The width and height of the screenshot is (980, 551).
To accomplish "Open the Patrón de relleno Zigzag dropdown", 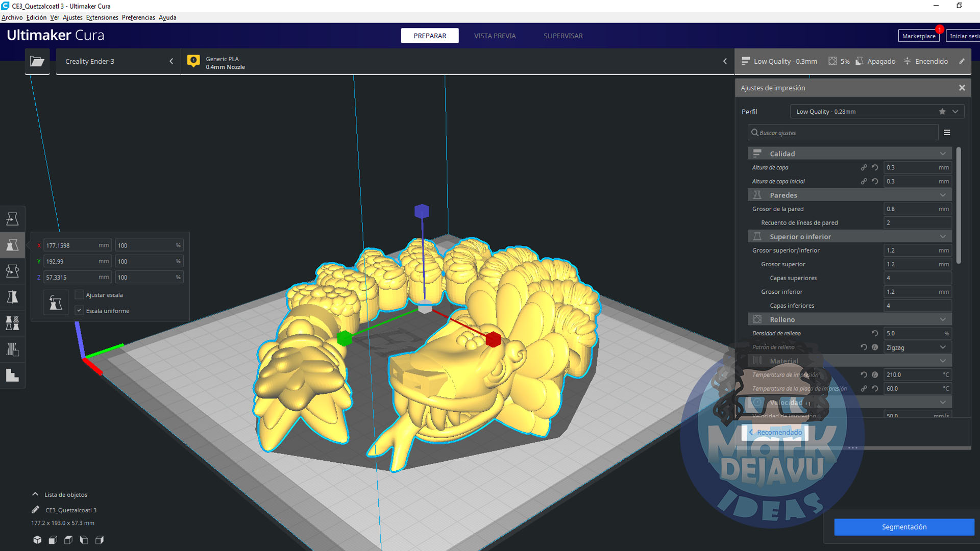I will coord(917,347).
